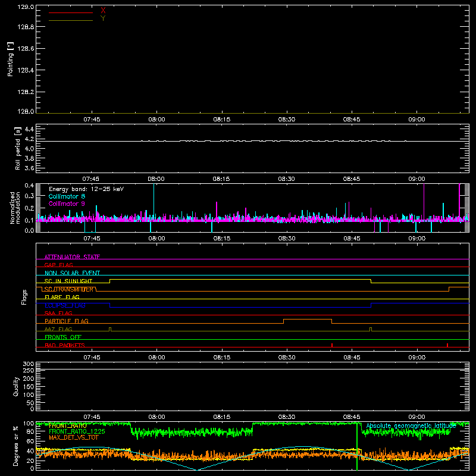Click the 'Absolute geomagnetic latitude' label
This screenshot has height=476, width=476.
pos(411,425)
